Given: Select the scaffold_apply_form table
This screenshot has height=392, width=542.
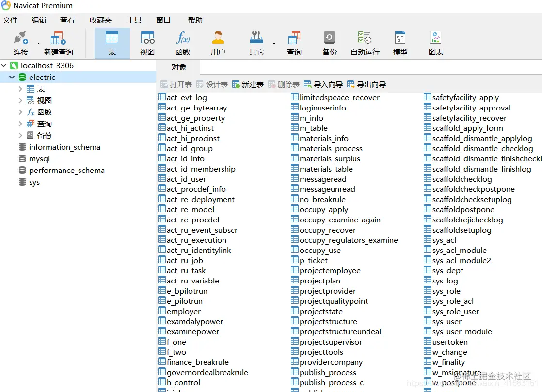Looking at the screenshot, I should pos(463,128).
